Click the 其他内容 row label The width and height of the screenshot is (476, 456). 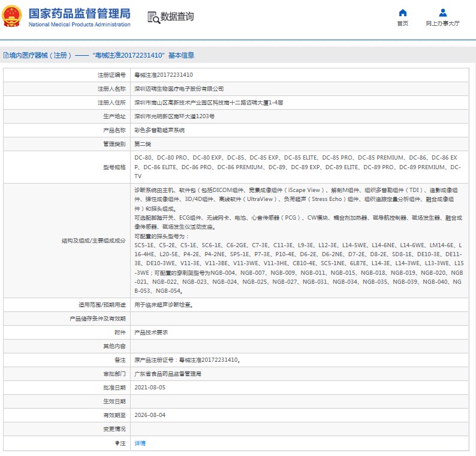point(115,346)
